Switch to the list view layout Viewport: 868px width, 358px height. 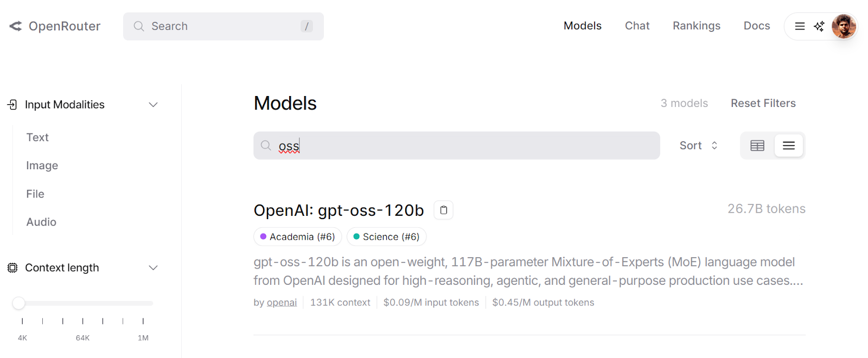pyautogui.click(x=789, y=145)
